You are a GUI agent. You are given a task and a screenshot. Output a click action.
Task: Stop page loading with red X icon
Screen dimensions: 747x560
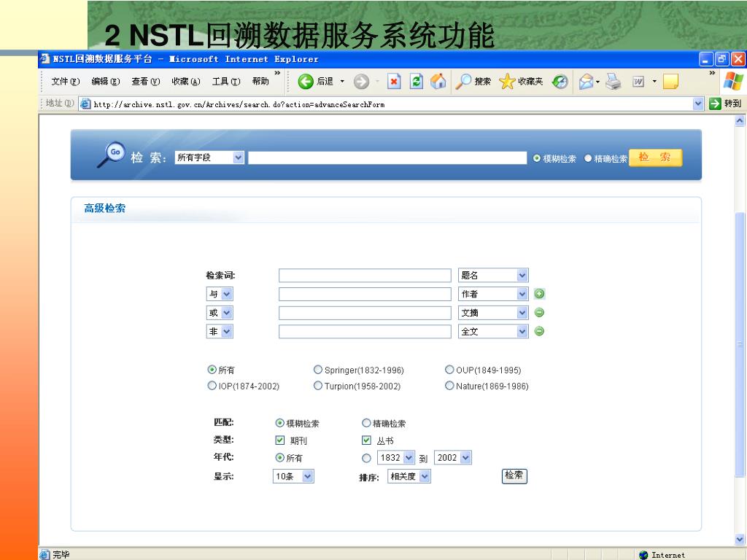click(393, 82)
